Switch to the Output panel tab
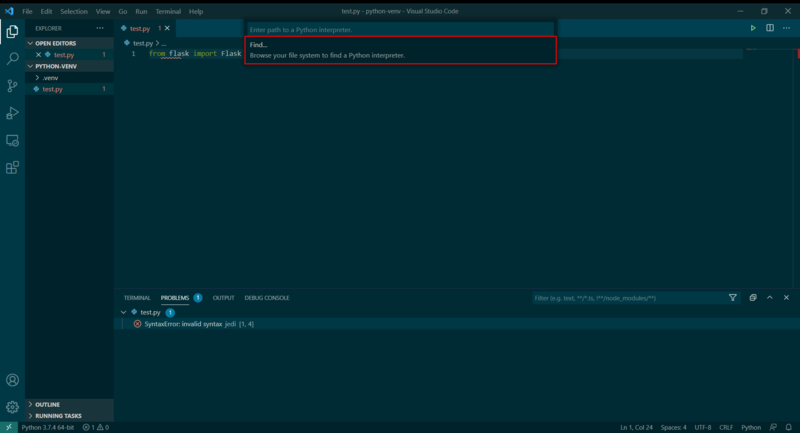This screenshot has height=433, width=800. click(223, 298)
